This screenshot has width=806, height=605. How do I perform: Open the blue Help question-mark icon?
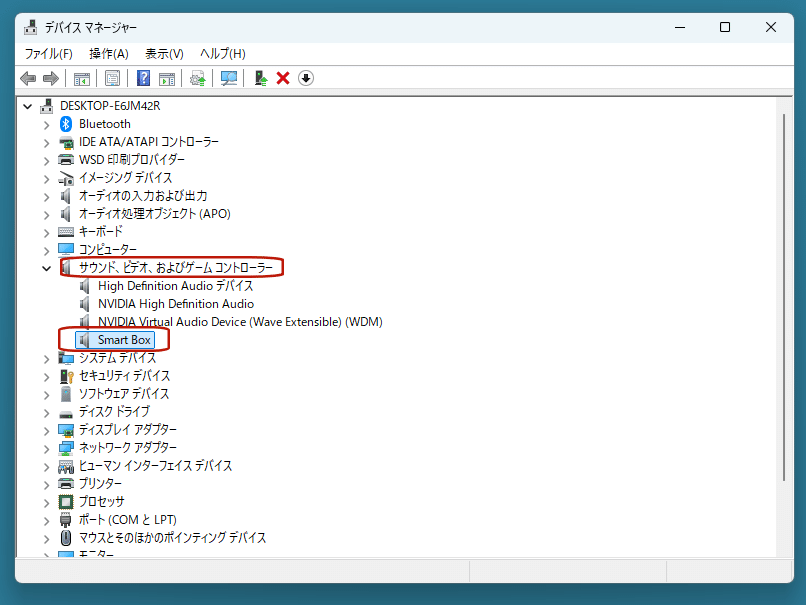tap(143, 78)
